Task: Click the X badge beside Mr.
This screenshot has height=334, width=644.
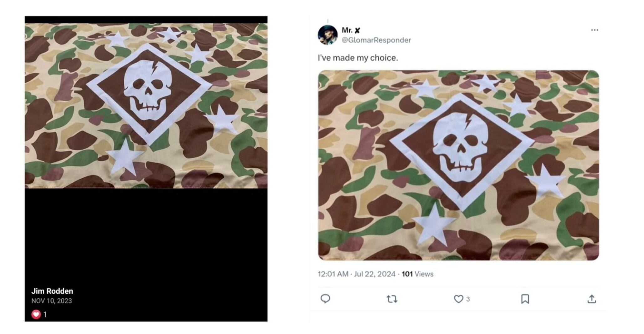Action: pos(357,30)
